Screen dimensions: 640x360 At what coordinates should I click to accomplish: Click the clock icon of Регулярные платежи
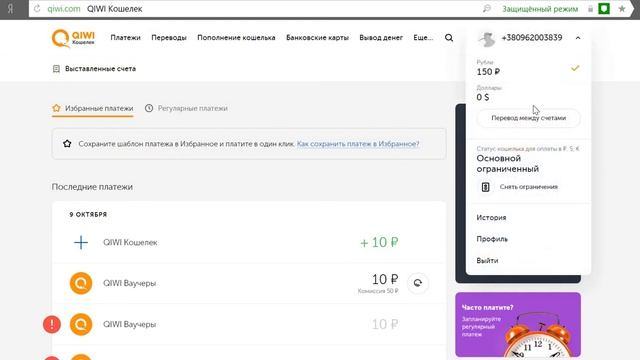pos(149,108)
